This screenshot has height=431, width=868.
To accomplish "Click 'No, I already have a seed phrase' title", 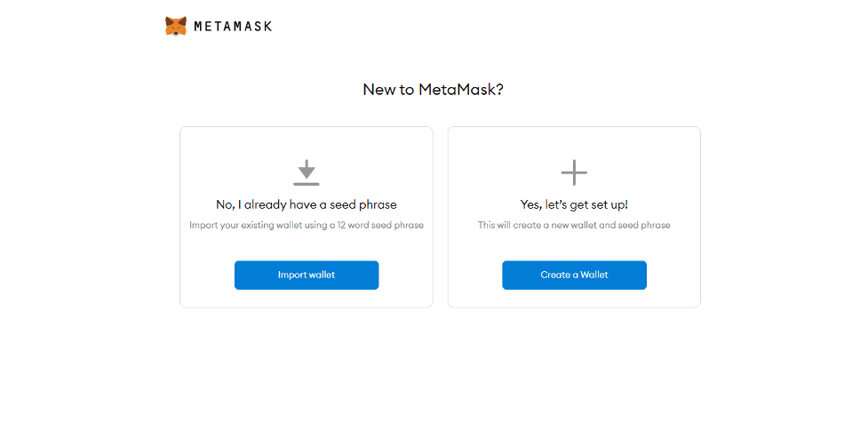I will (x=307, y=204).
